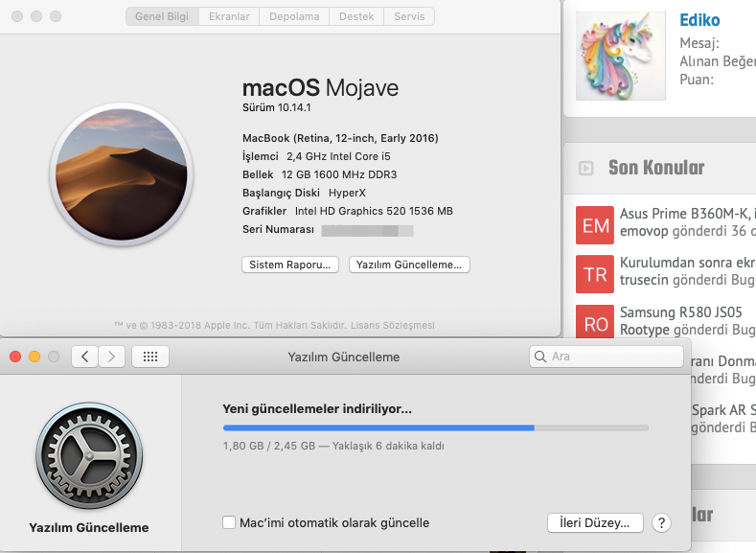This screenshot has height=553, width=756.
Task: Click the Ediko username link
Action: (x=699, y=20)
